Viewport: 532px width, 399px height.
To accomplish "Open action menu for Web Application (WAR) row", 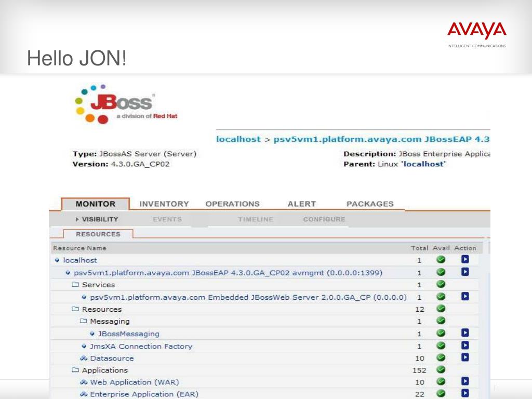I will click(465, 381).
